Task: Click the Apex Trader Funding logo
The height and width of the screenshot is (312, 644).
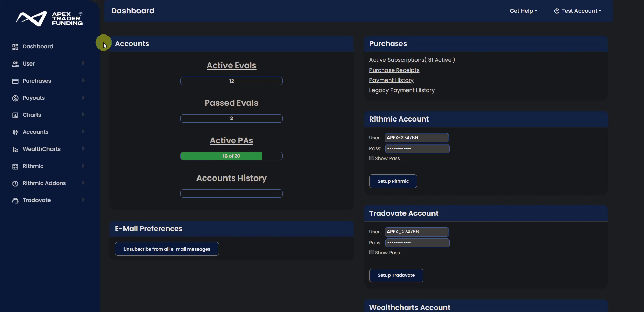Action: tap(49, 18)
